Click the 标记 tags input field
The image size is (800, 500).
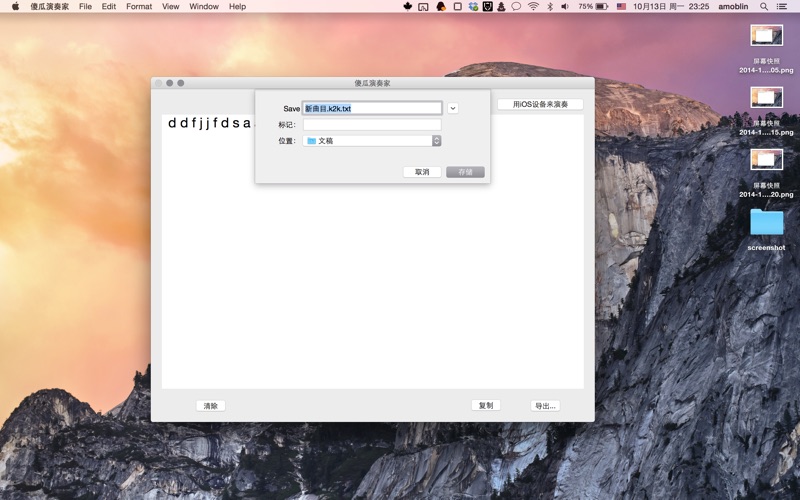click(372, 125)
